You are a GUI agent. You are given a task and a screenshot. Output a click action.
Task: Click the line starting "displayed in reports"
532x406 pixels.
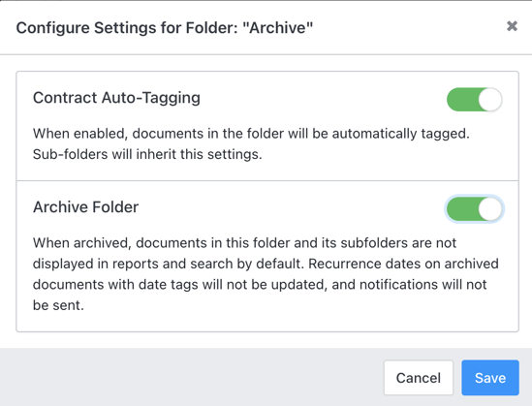pos(266,264)
